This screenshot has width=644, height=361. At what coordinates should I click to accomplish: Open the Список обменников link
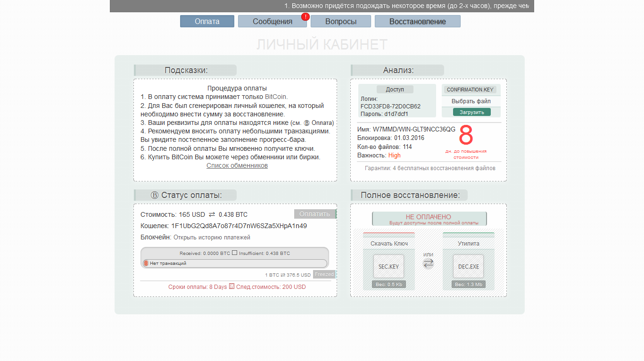click(x=237, y=165)
